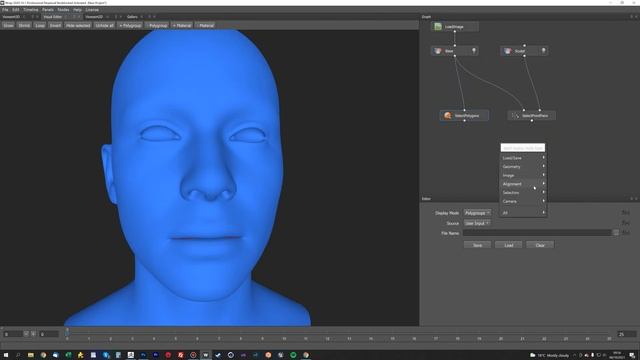
Task: Open the Help menu
Action: 77,9
